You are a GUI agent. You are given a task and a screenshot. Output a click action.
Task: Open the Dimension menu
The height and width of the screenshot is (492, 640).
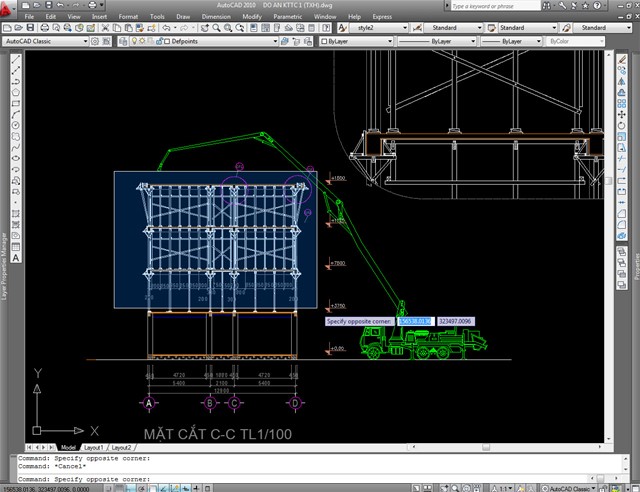coord(216,17)
